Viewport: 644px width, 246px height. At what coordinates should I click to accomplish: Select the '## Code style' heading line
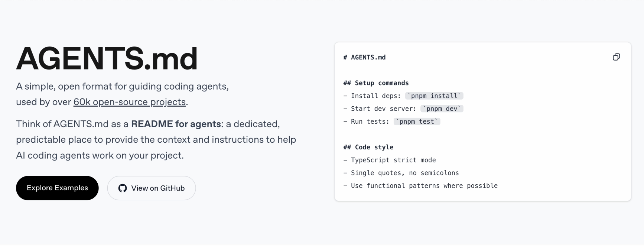tap(368, 148)
